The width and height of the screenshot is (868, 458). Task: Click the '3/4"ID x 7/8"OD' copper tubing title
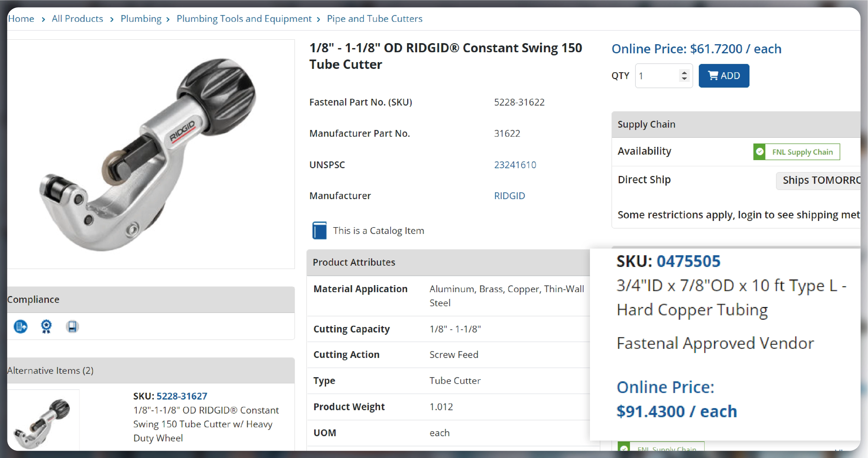pyautogui.click(x=731, y=298)
